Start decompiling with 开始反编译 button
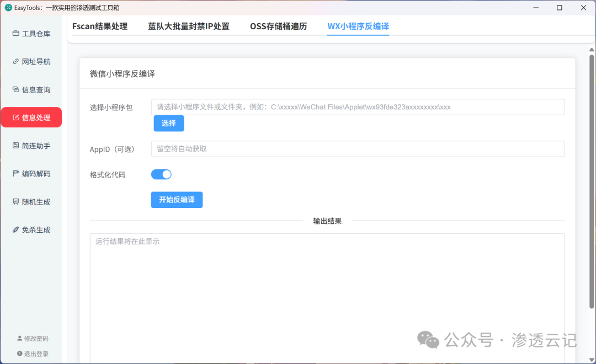Screen dimensions: 596x364 (177, 200)
